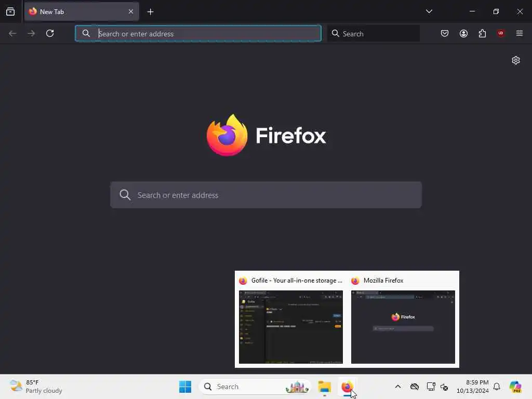This screenshot has height=399, width=532.
Task: Click the Gofile preview title text
Action: 297,281
